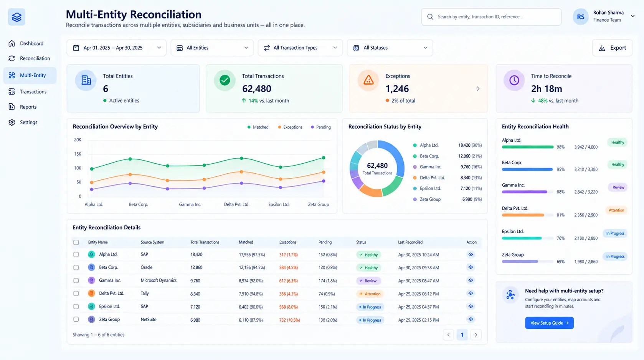Click the Beta Corp. entity icon in table
The height and width of the screenshot is (360, 644).
pyautogui.click(x=91, y=267)
